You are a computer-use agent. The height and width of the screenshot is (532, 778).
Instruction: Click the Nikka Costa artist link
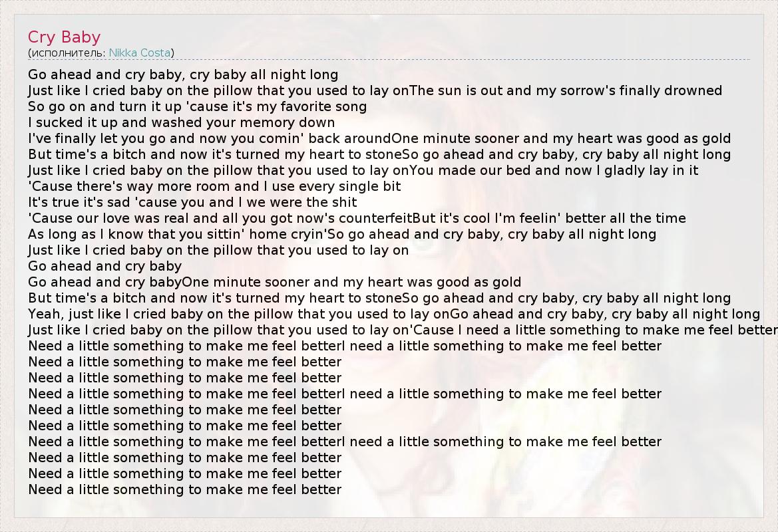point(140,53)
